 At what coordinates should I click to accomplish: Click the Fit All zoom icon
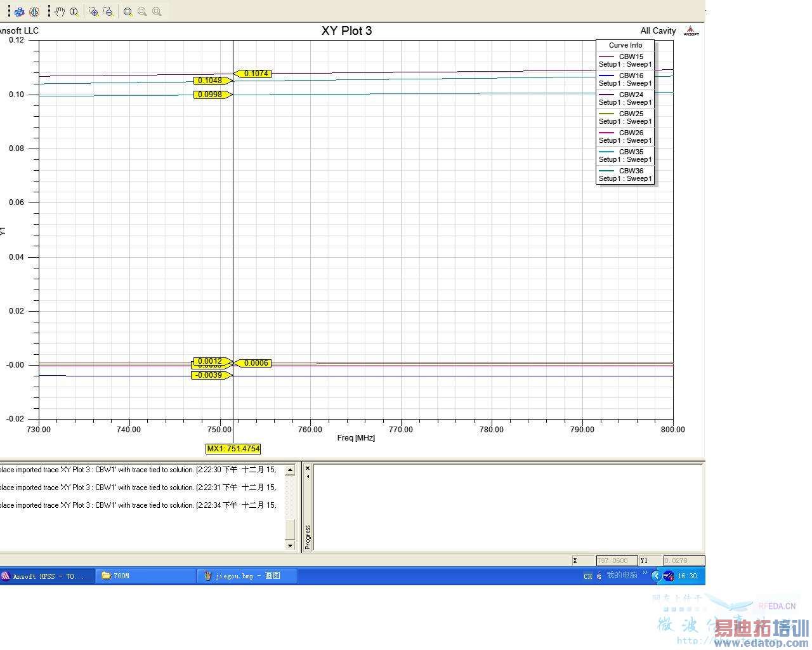tap(128, 11)
